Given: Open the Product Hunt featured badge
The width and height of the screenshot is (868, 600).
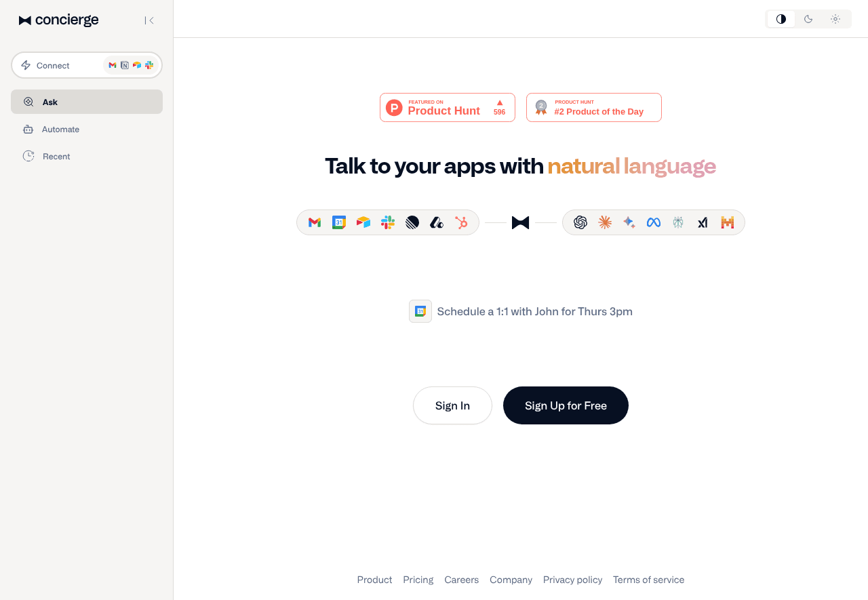Looking at the screenshot, I should [x=448, y=108].
